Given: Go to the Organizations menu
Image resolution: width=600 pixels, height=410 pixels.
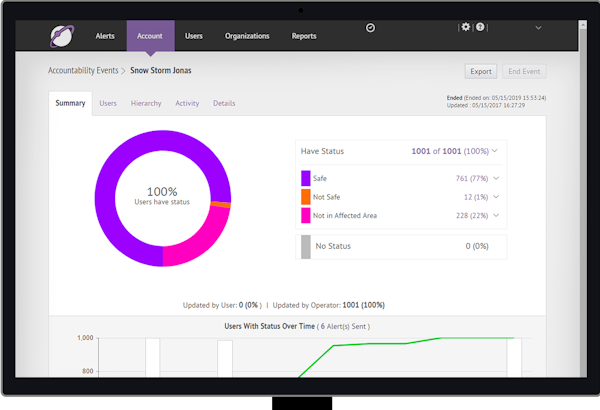Looking at the screenshot, I should click(x=247, y=36).
